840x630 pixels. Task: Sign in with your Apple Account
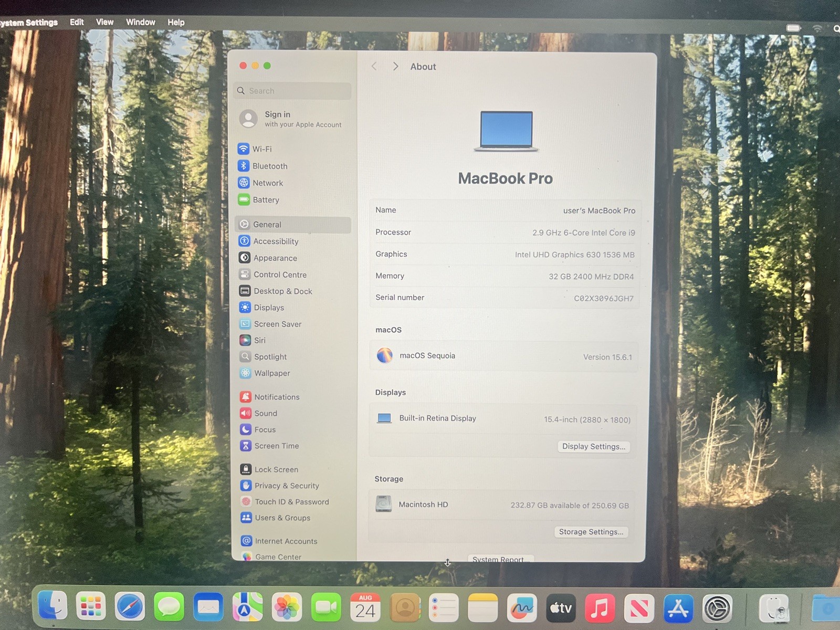[x=292, y=119]
